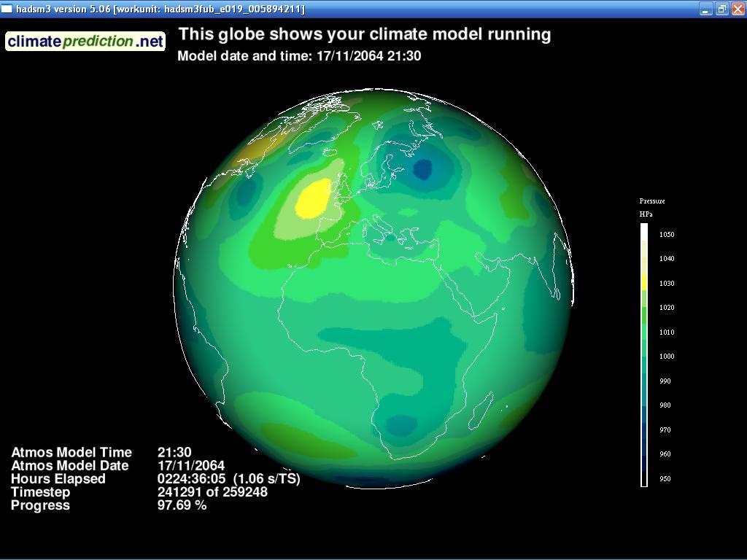This screenshot has width=747, height=560.
Task: Click the 'HPa' legend unit label
Action: tap(646, 214)
